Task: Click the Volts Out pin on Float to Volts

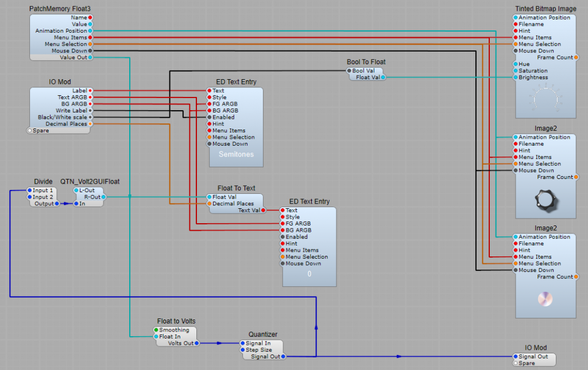Action: 196,343
